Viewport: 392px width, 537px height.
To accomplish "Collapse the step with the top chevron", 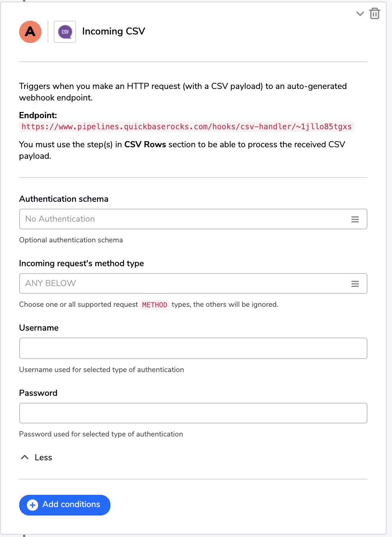I will click(x=360, y=14).
